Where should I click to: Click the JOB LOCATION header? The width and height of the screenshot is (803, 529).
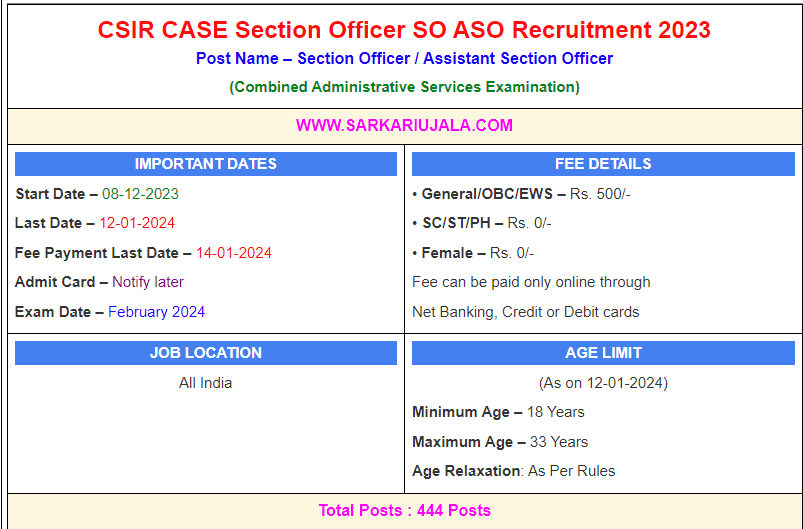(x=206, y=353)
